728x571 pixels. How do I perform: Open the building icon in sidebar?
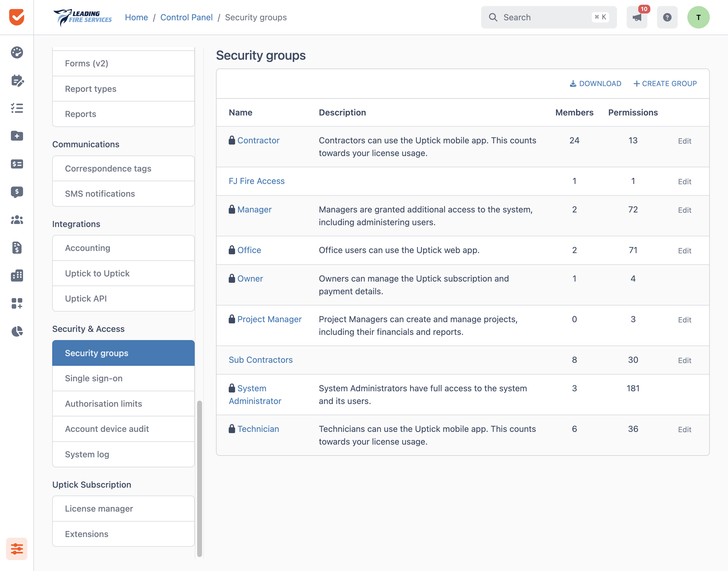click(17, 275)
